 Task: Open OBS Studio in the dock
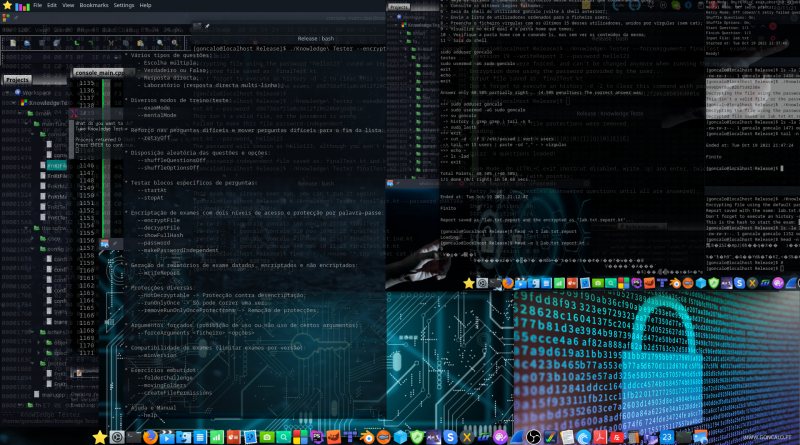tap(534, 437)
